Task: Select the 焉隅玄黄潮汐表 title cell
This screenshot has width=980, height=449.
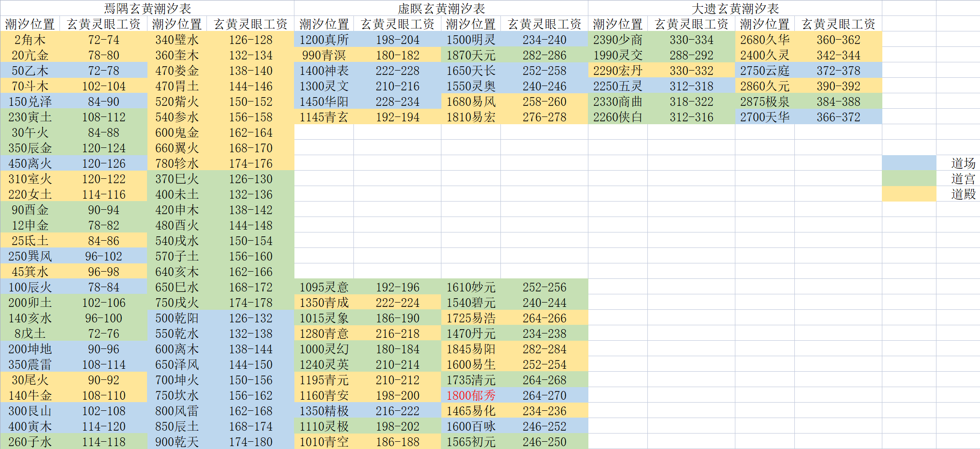Action: [147, 8]
